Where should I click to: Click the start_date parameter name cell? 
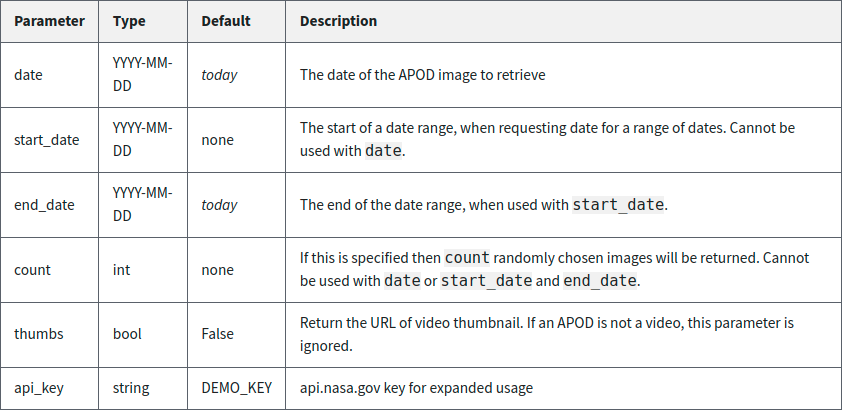[x=46, y=140]
